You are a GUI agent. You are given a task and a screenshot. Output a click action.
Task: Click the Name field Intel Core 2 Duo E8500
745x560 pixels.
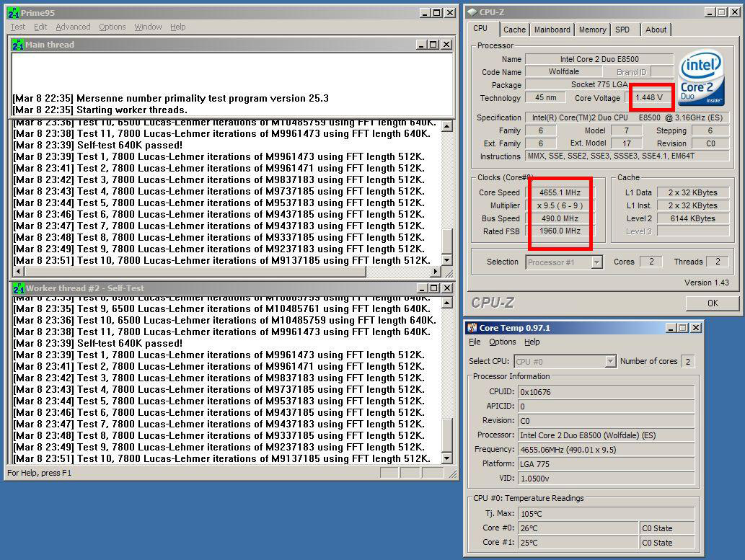(x=599, y=59)
